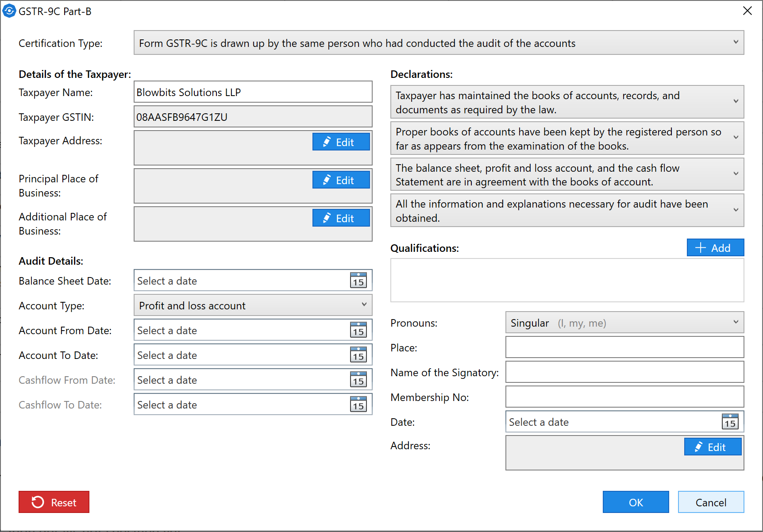Edit the Taxpayer Address
The width and height of the screenshot is (763, 532).
coord(341,142)
